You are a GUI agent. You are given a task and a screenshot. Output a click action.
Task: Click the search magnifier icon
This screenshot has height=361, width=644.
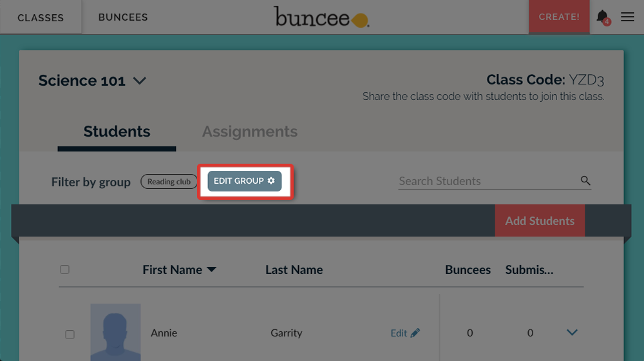coord(585,180)
